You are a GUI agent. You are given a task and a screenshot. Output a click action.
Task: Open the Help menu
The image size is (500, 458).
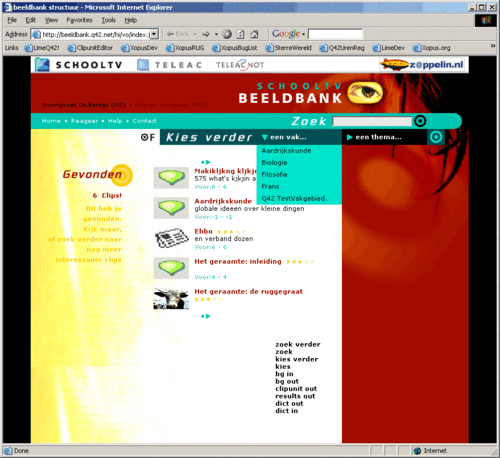[131, 20]
